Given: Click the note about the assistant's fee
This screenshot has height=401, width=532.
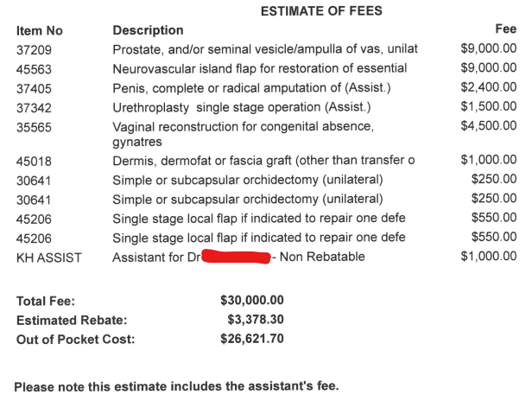Looking at the screenshot, I should 177,386.
